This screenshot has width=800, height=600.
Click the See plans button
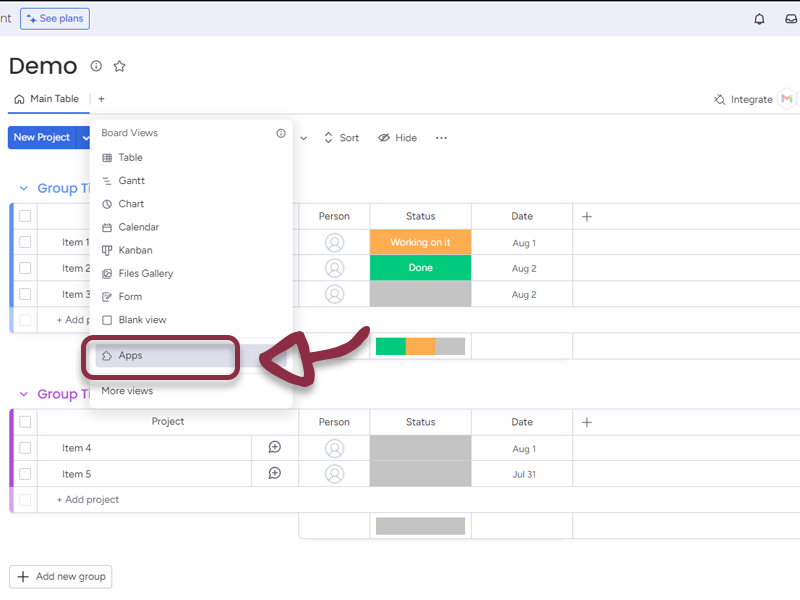pos(55,18)
